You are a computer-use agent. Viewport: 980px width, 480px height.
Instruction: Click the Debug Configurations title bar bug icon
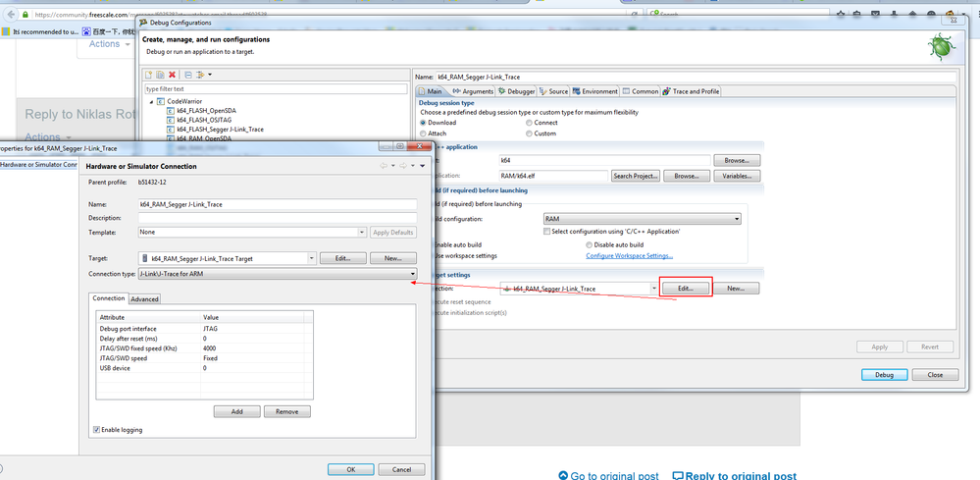144,23
